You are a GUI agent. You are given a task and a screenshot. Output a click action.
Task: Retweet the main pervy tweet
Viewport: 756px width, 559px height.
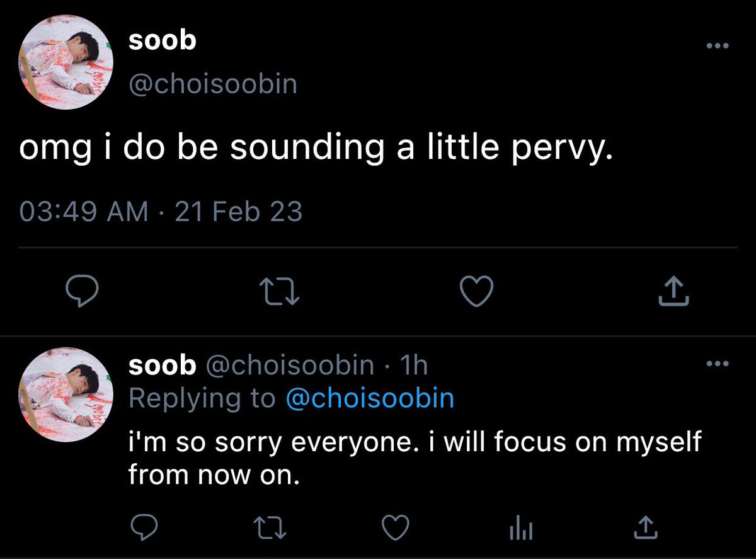278,292
